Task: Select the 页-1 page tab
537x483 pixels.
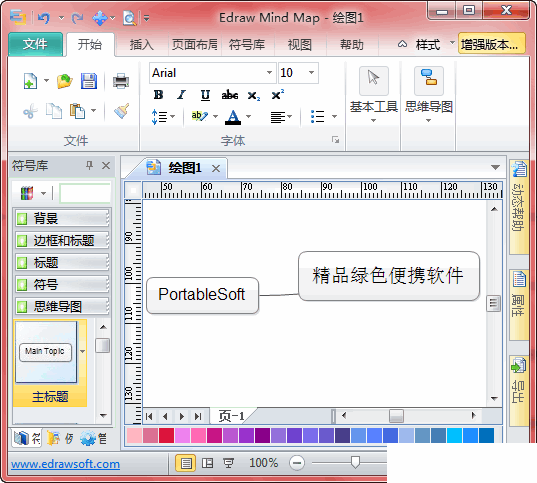Action: [x=232, y=416]
